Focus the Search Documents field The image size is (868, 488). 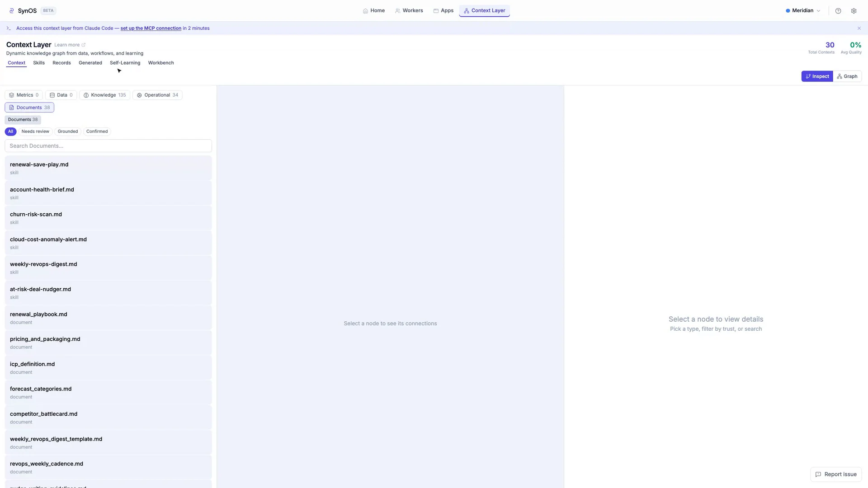coord(108,146)
